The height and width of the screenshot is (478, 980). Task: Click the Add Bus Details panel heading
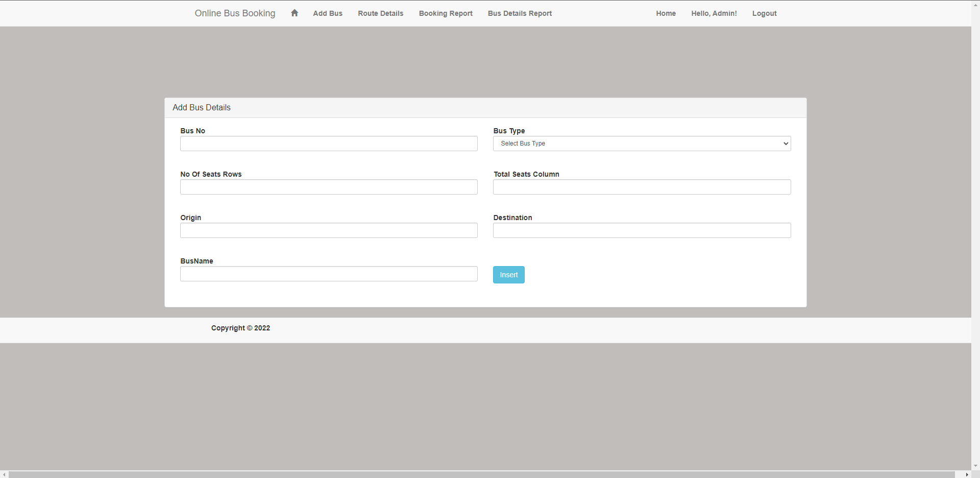pyautogui.click(x=202, y=107)
